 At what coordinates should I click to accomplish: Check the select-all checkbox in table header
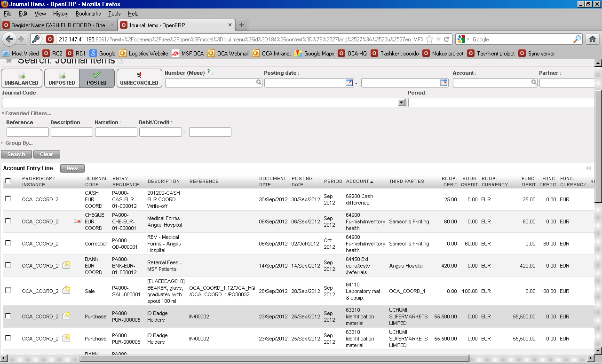(x=8, y=181)
